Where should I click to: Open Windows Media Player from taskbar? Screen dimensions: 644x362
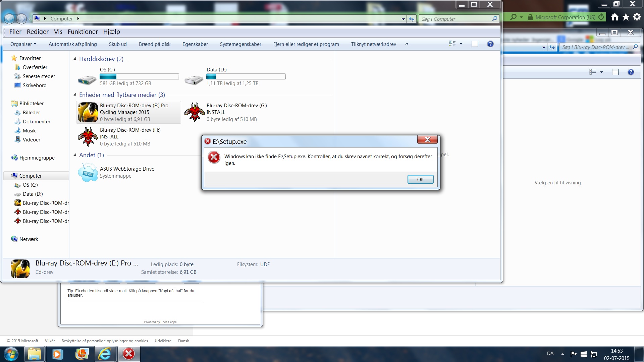point(57,354)
